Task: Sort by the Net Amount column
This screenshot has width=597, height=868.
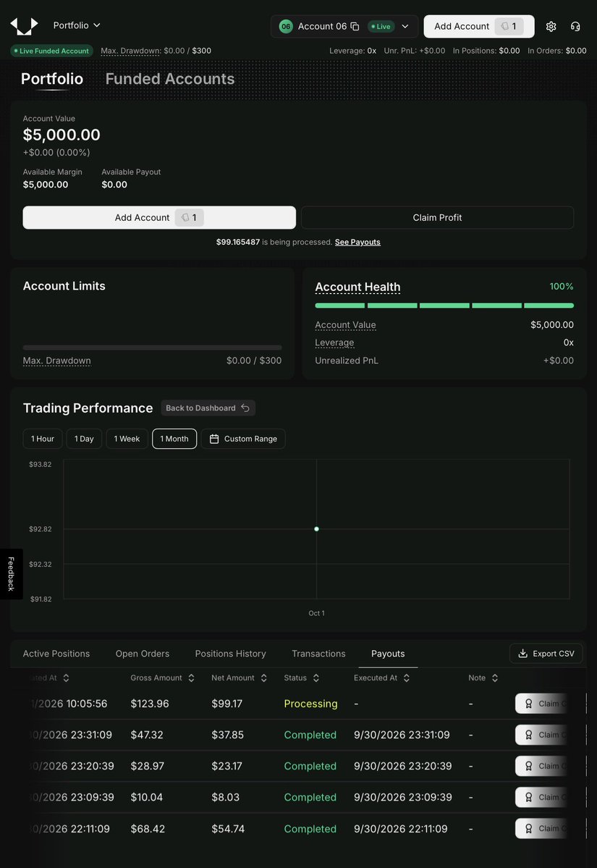Action: tap(239, 678)
